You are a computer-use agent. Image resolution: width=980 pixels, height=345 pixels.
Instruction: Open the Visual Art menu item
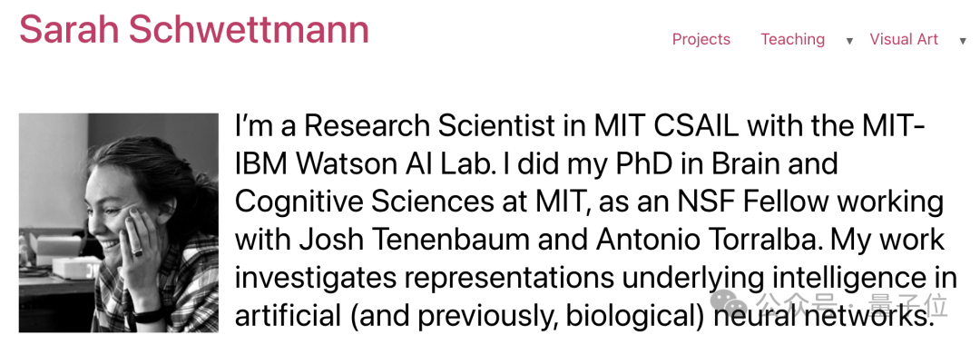click(x=904, y=39)
